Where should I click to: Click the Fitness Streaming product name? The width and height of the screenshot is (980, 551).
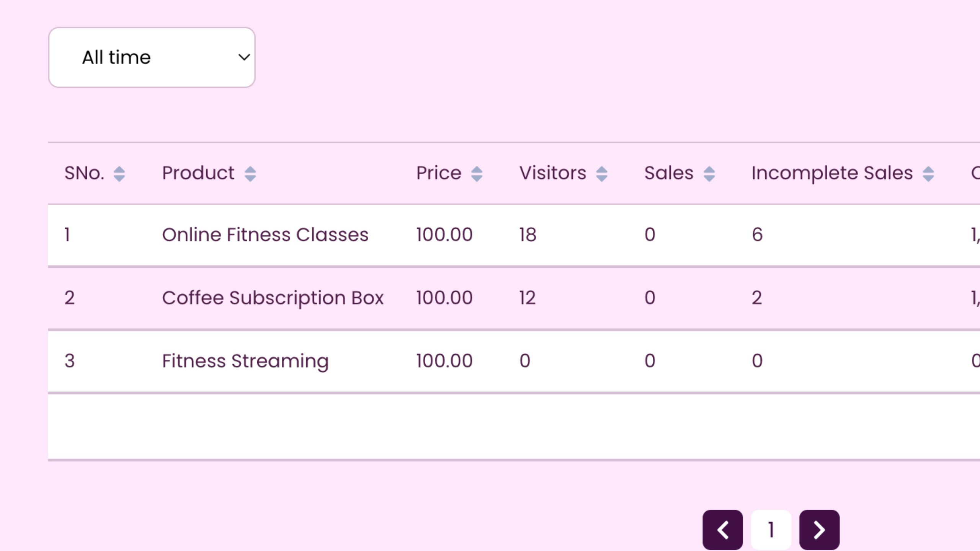tap(245, 361)
